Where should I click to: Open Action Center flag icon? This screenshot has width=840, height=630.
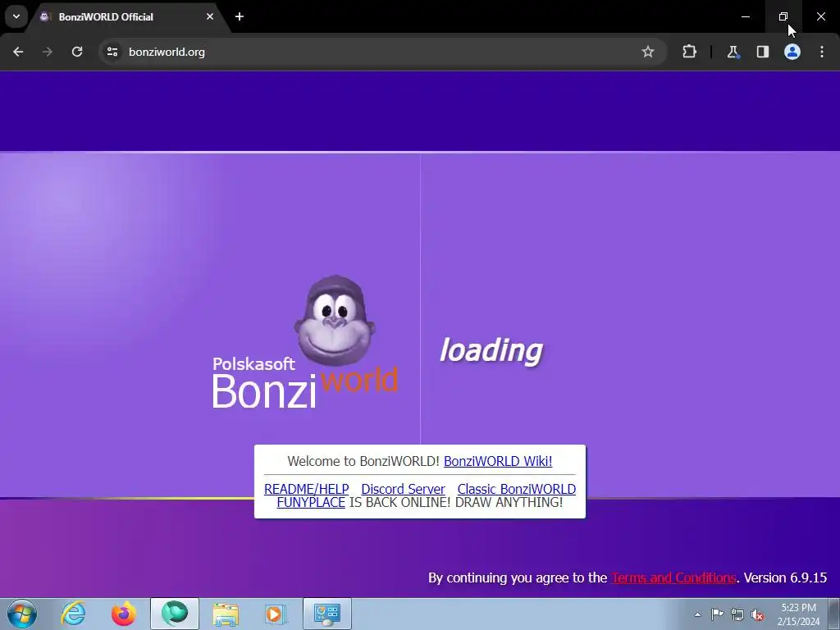(x=717, y=614)
